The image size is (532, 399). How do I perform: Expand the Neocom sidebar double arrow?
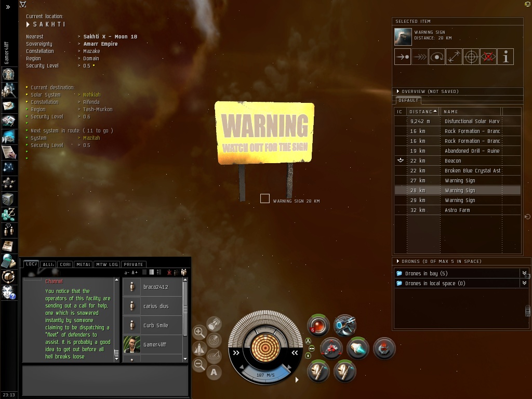point(8,7)
